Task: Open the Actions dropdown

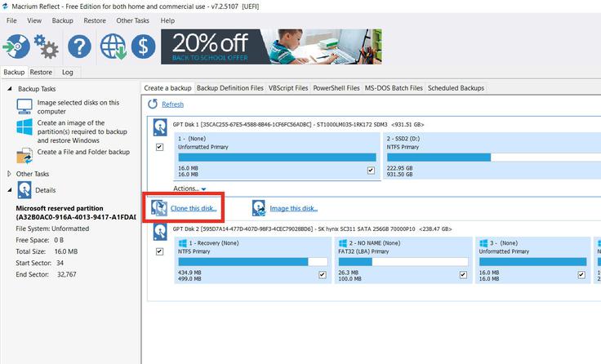Action: (x=189, y=189)
